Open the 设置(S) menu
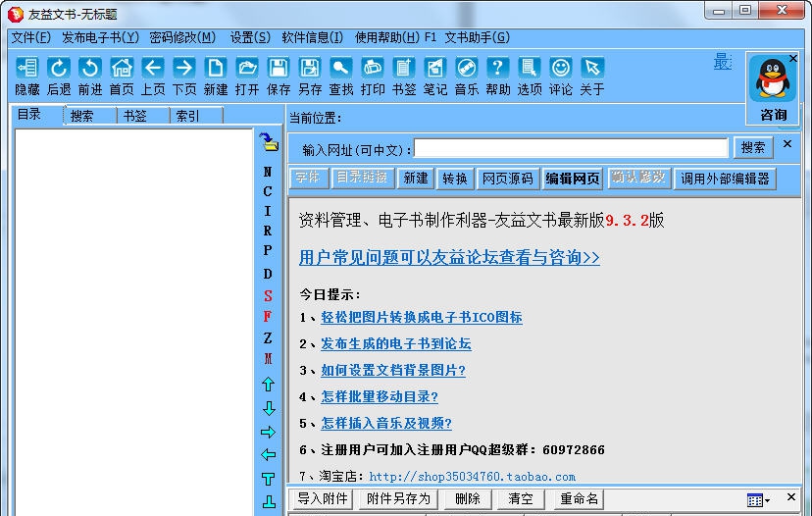This screenshot has height=516, width=812. coord(250,37)
